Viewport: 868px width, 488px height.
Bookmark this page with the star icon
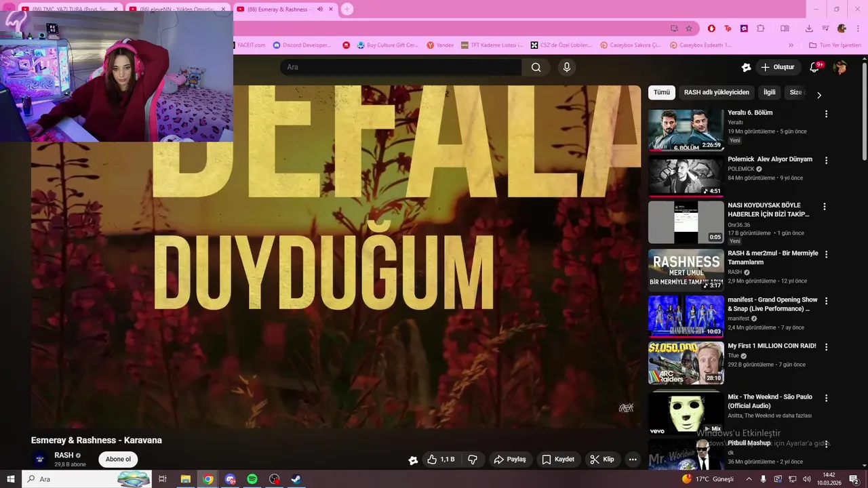tap(689, 28)
